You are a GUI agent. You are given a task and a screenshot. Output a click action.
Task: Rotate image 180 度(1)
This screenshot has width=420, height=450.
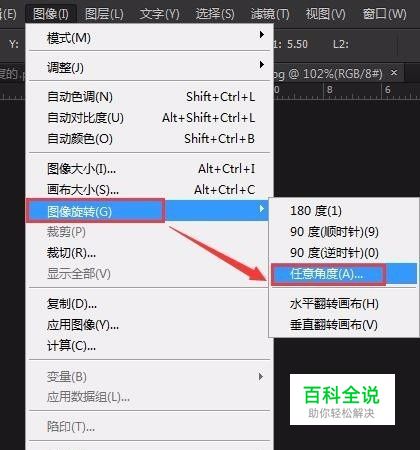[343, 211]
